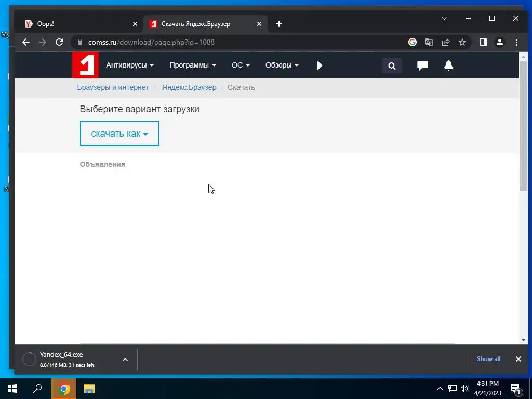Click the comss red logo

click(x=86, y=65)
